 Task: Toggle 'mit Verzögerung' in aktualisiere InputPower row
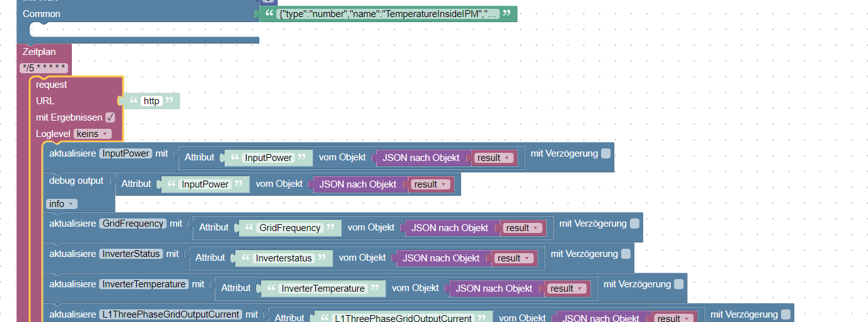tap(606, 153)
